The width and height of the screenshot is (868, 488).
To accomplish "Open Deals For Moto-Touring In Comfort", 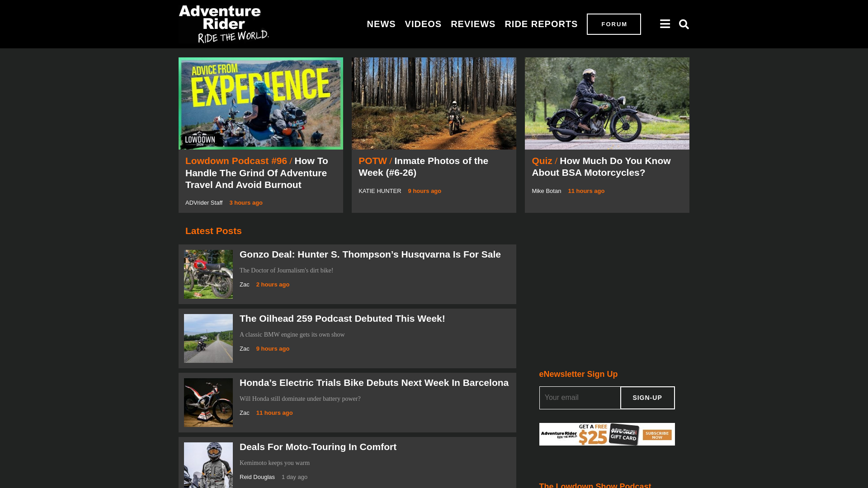I will tap(318, 447).
